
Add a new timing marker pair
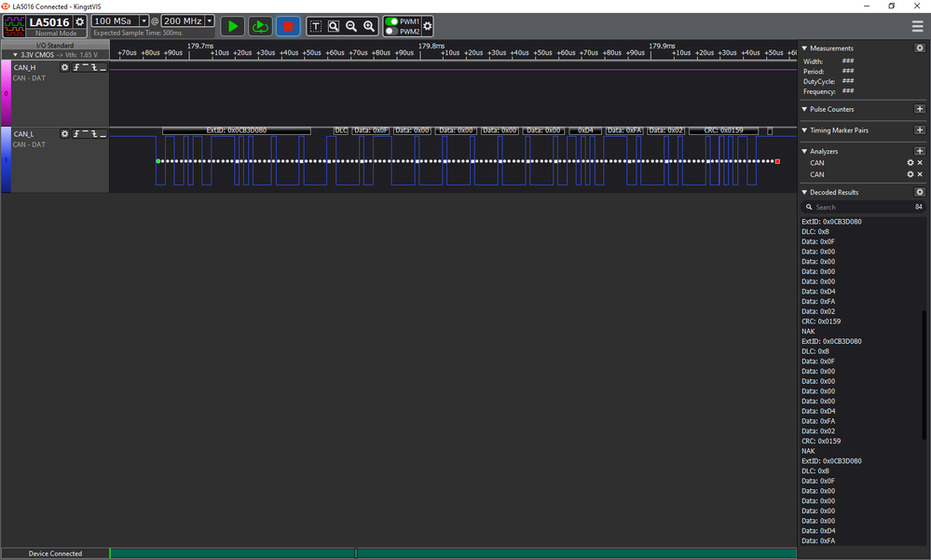919,130
